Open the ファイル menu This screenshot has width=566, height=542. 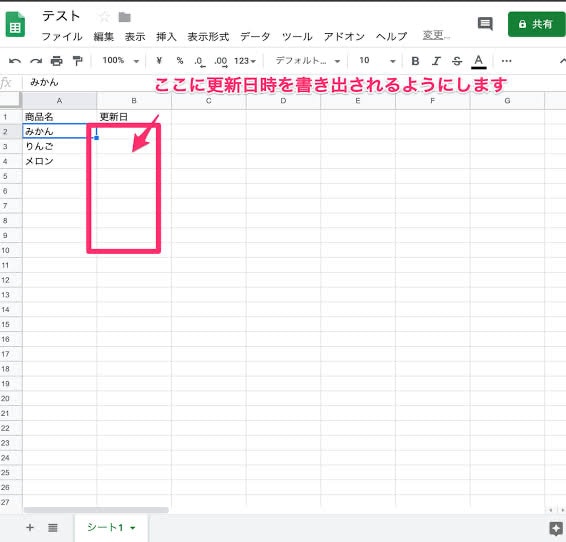tap(62, 36)
